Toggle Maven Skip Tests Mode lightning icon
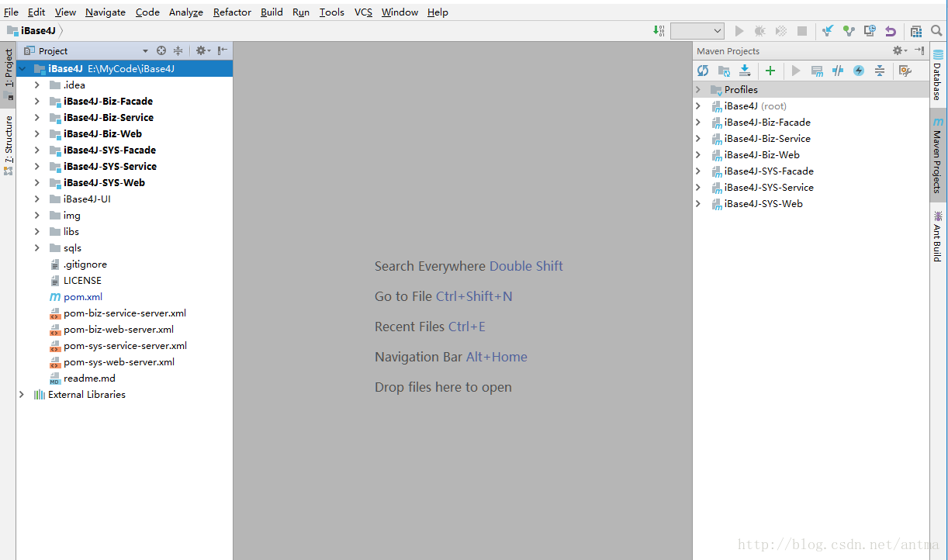Viewport: 948px width, 560px height. click(x=859, y=71)
